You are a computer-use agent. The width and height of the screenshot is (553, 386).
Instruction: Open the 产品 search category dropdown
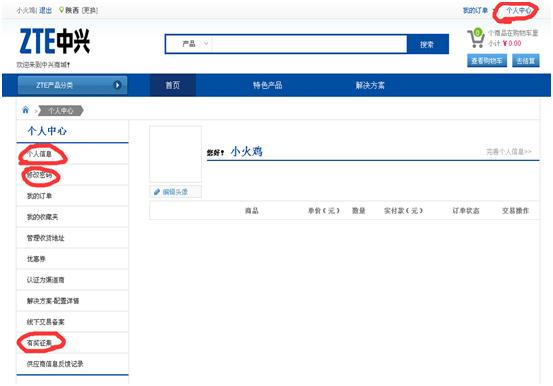coord(195,44)
